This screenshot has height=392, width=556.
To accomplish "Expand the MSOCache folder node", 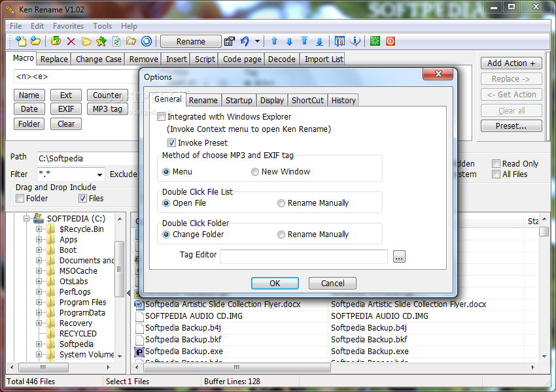I will coord(39,271).
